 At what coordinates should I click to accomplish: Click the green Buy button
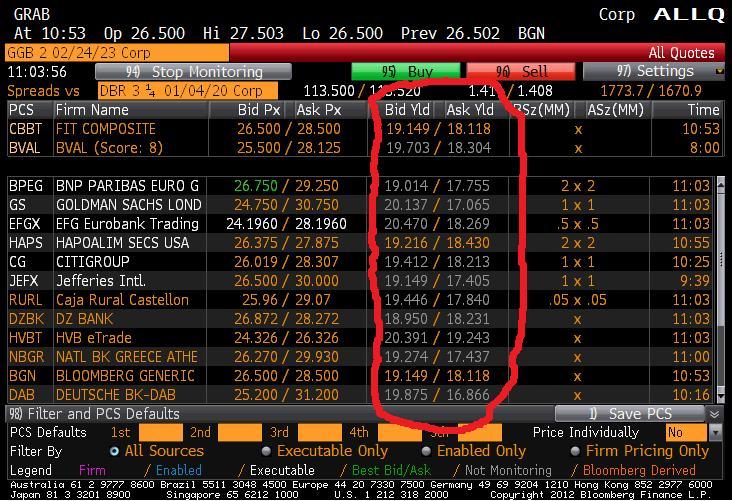405,72
